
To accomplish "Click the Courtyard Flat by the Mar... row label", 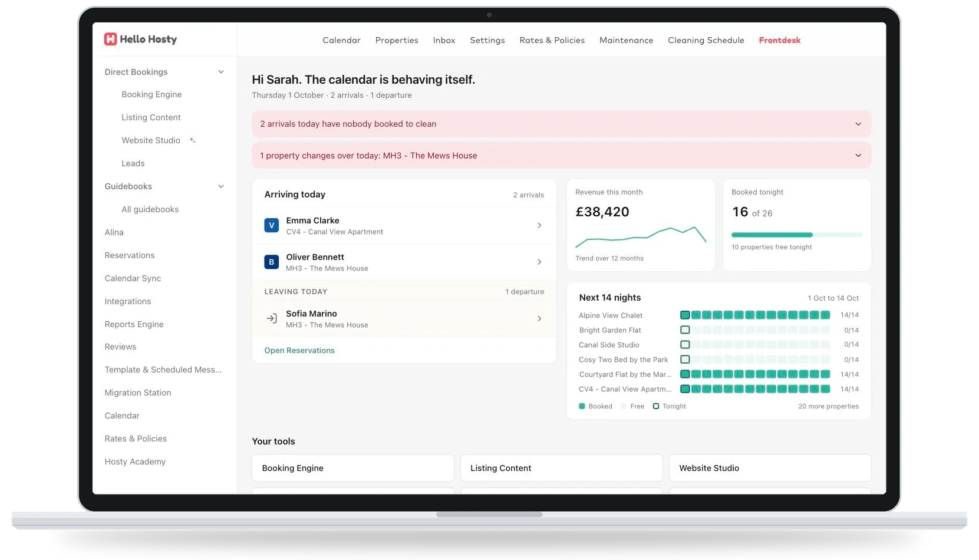I will click(625, 374).
